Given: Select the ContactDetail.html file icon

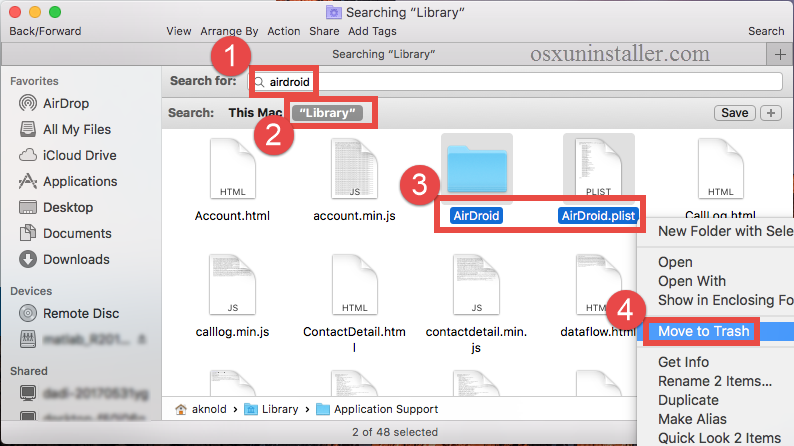Looking at the screenshot, I should pos(354,285).
